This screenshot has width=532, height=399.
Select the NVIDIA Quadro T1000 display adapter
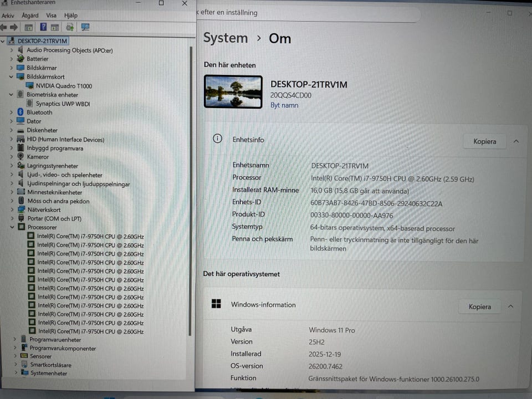(64, 86)
